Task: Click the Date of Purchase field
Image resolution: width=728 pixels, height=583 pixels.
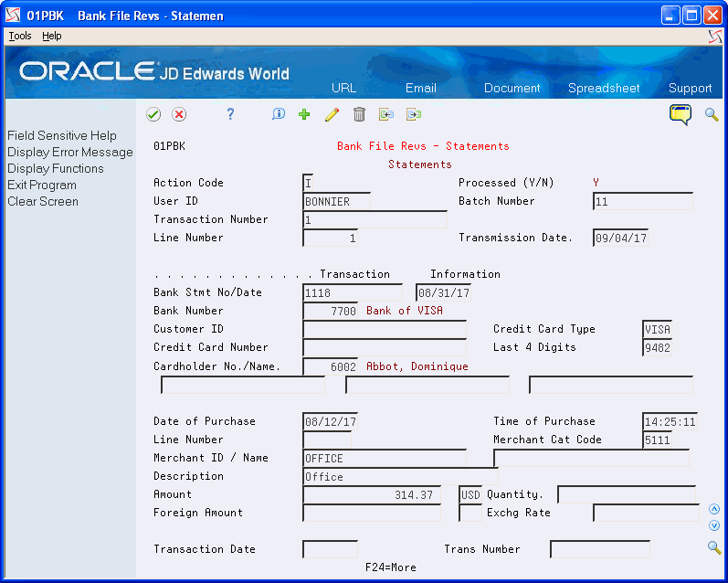Action: (x=330, y=421)
